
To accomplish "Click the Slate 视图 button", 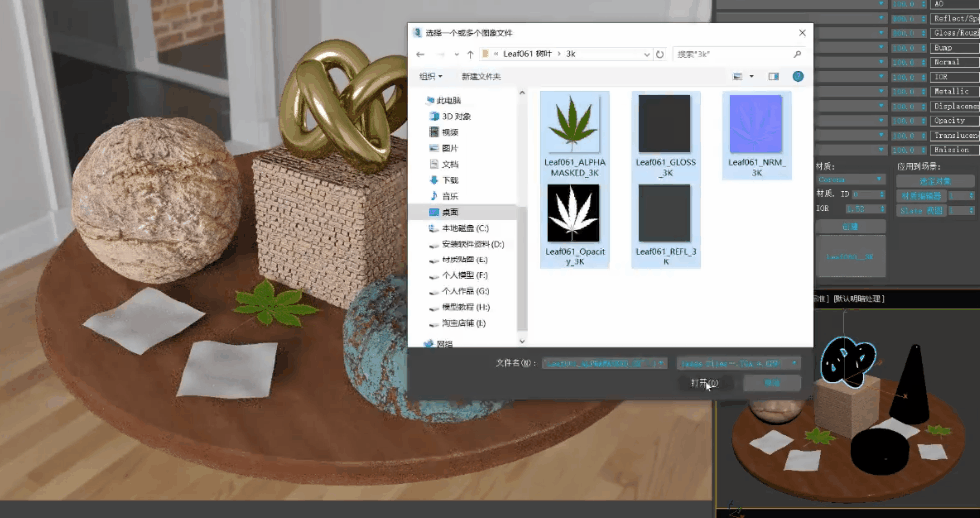I will coord(922,211).
